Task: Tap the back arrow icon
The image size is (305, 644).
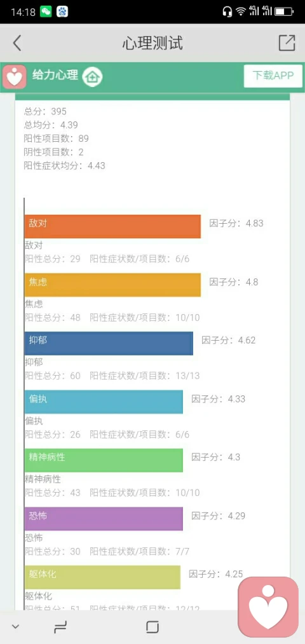Action: pyautogui.click(x=17, y=43)
